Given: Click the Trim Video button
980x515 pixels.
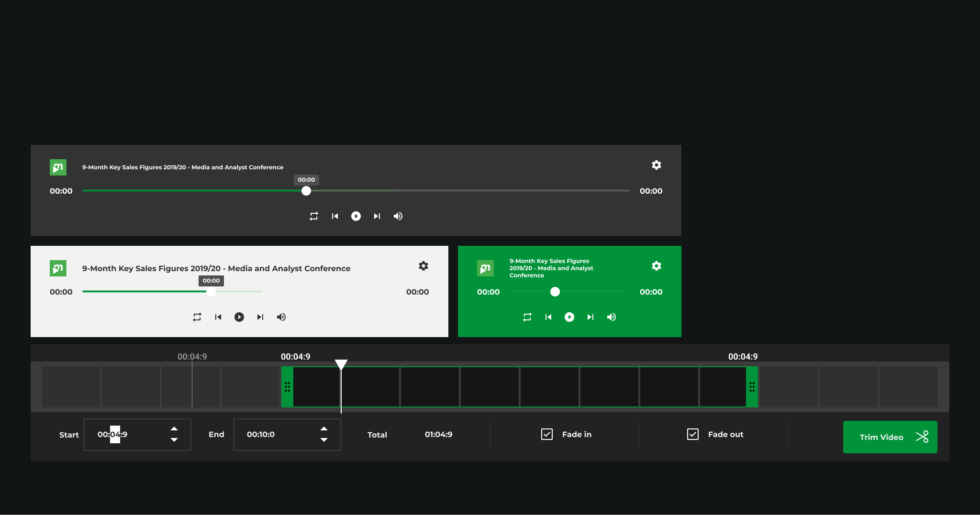Looking at the screenshot, I should tap(890, 437).
